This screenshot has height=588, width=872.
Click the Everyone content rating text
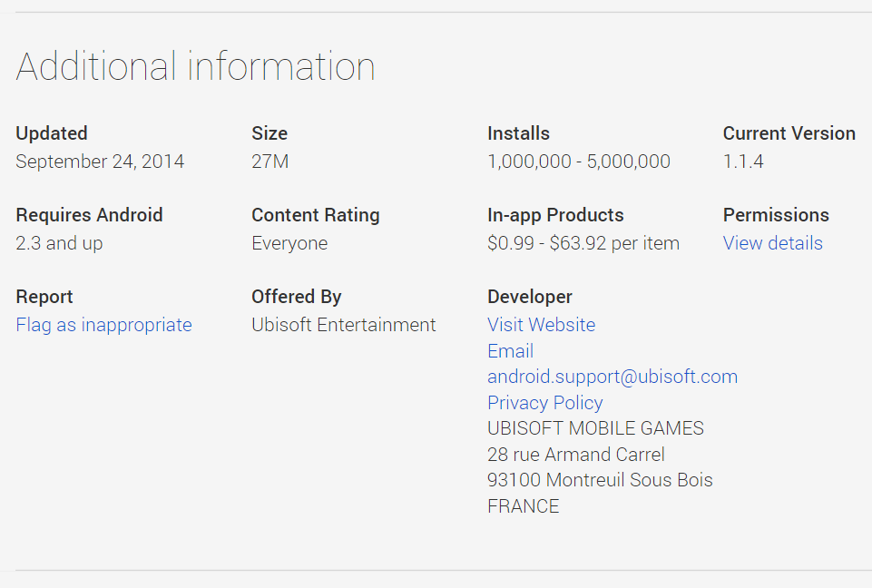coord(289,243)
